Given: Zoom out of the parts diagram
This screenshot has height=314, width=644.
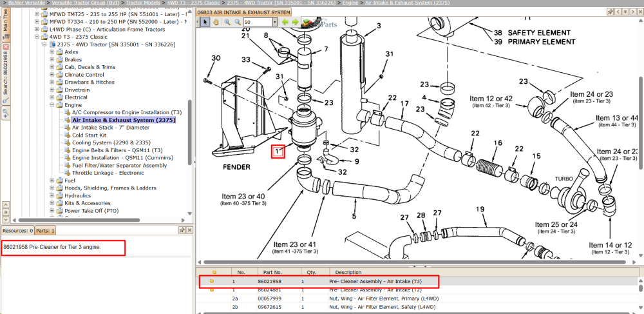Looking at the screenshot, I should tap(237, 22).
